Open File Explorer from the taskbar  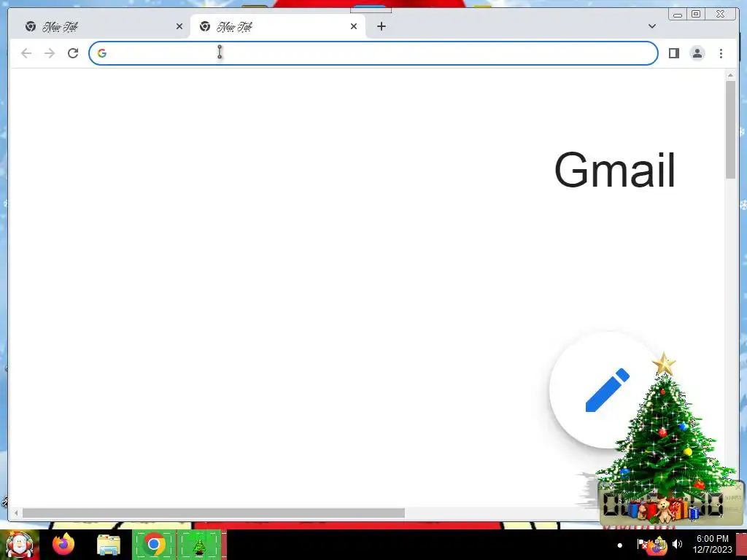point(109,545)
